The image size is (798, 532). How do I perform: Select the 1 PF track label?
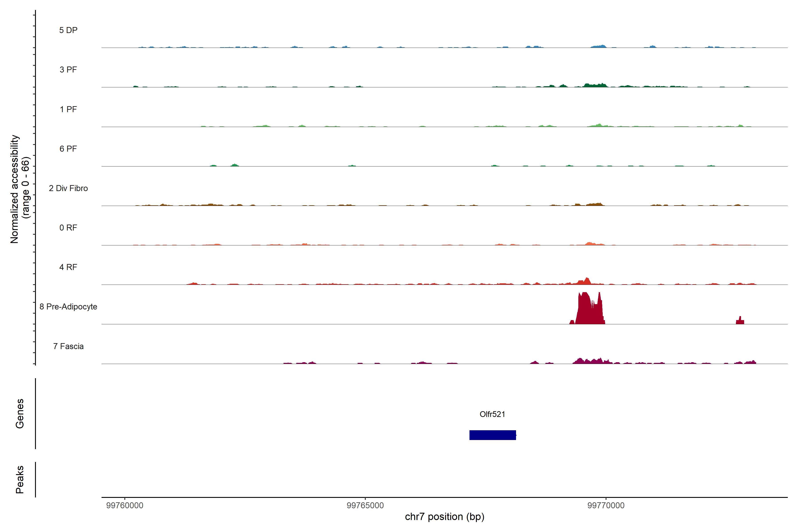[x=68, y=109]
